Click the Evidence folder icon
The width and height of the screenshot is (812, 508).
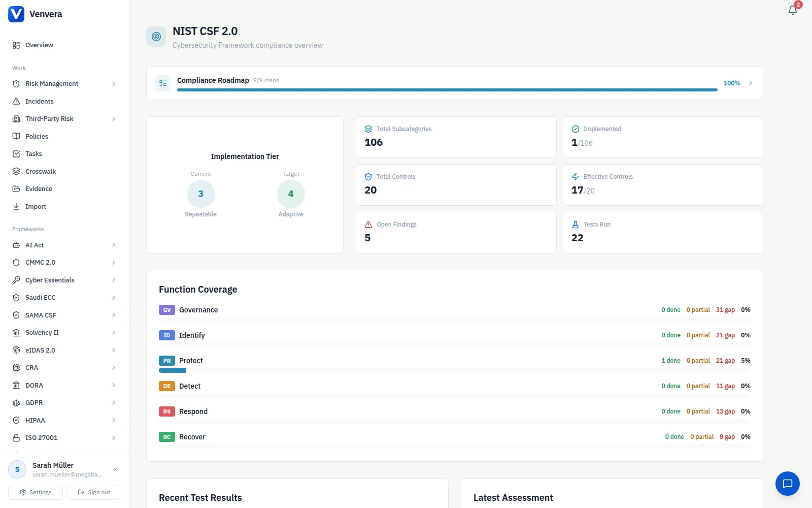tap(16, 189)
